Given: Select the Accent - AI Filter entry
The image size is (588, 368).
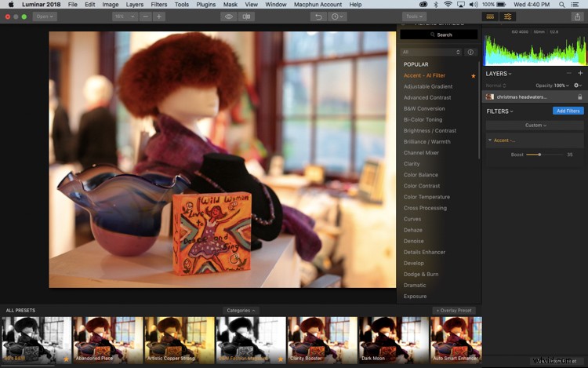Looking at the screenshot, I should tap(424, 75).
